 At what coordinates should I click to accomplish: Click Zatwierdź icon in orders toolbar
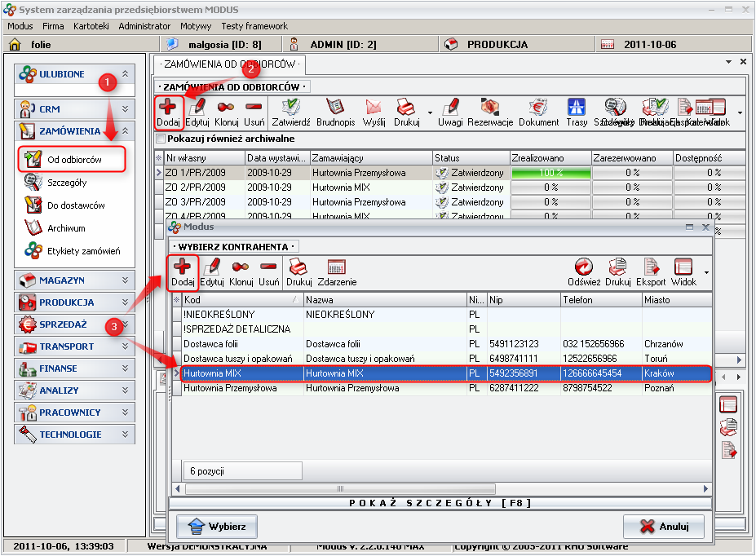click(x=291, y=113)
